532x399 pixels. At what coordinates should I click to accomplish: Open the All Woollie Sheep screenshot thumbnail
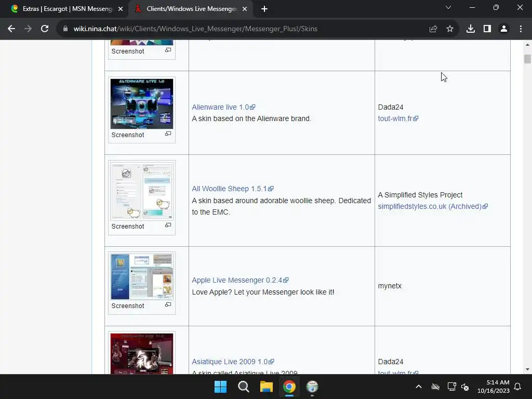click(x=142, y=191)
